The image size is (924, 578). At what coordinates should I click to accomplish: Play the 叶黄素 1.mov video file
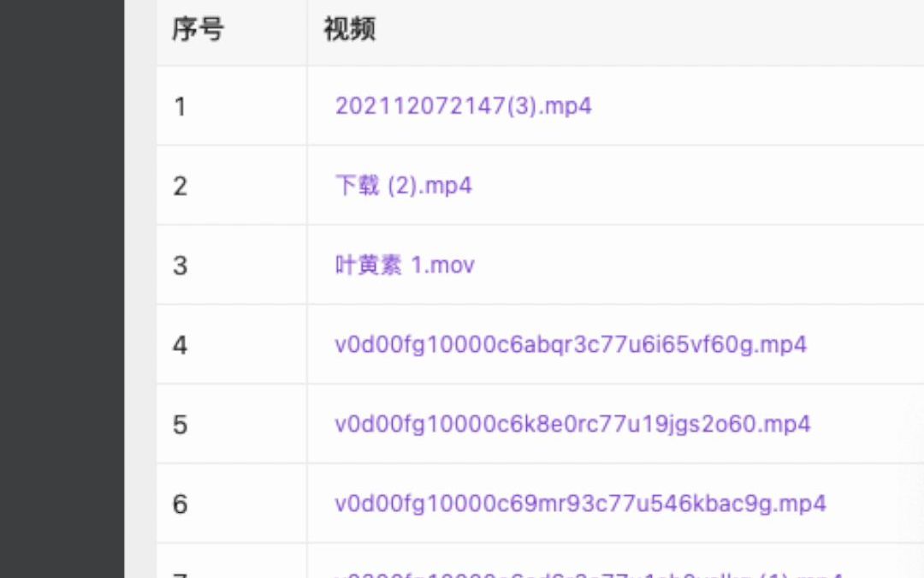click(404, 265)
